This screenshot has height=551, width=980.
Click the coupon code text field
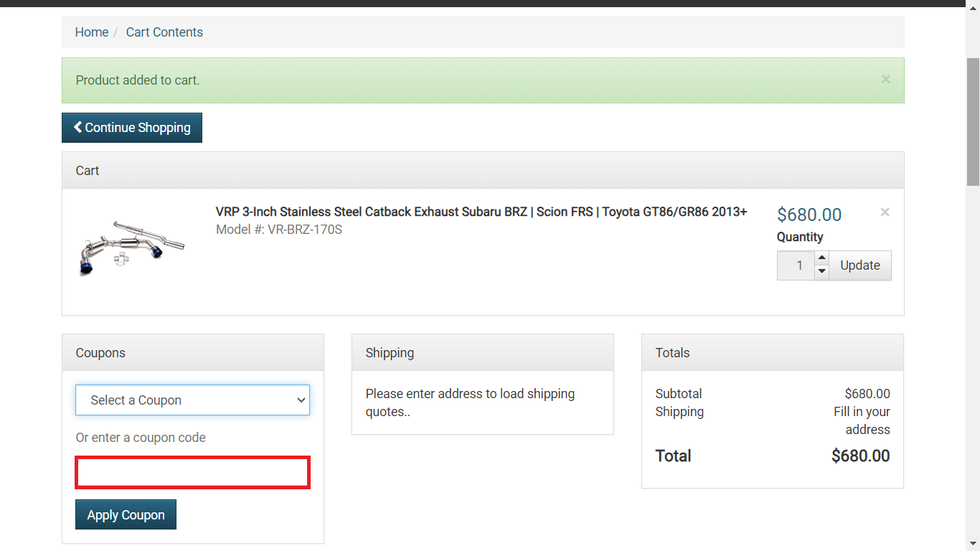192,473
